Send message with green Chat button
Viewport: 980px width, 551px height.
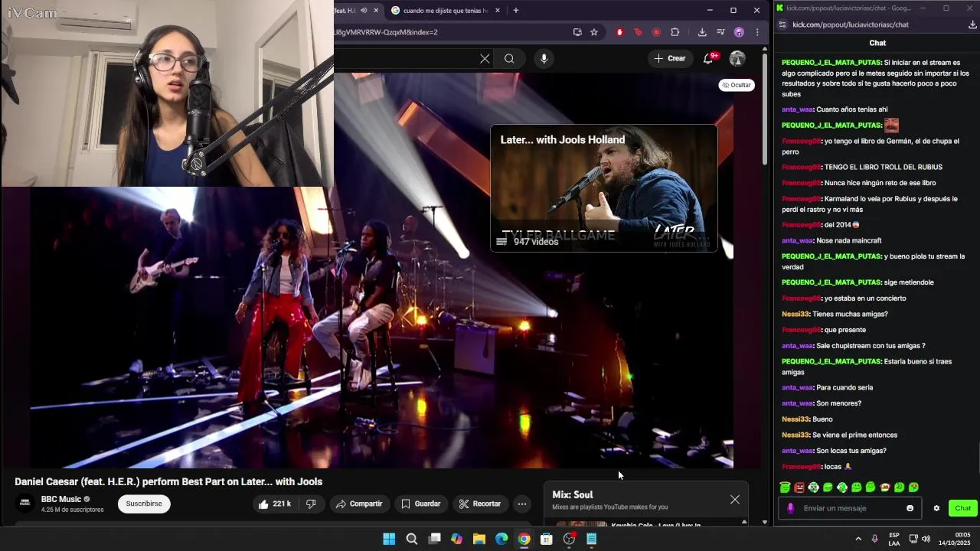[962, 508]
